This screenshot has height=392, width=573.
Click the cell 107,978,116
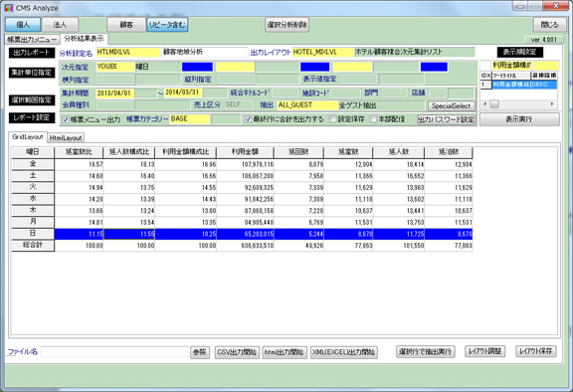coord(245,164)
